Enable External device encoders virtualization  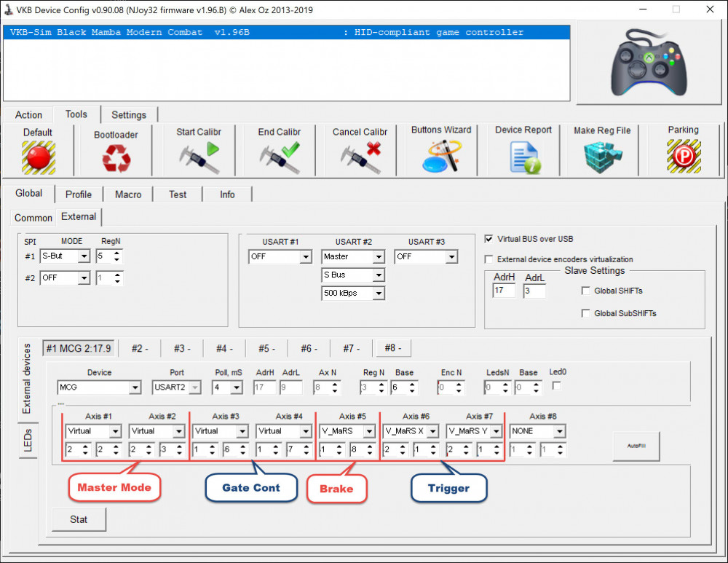tap(488, 259)
